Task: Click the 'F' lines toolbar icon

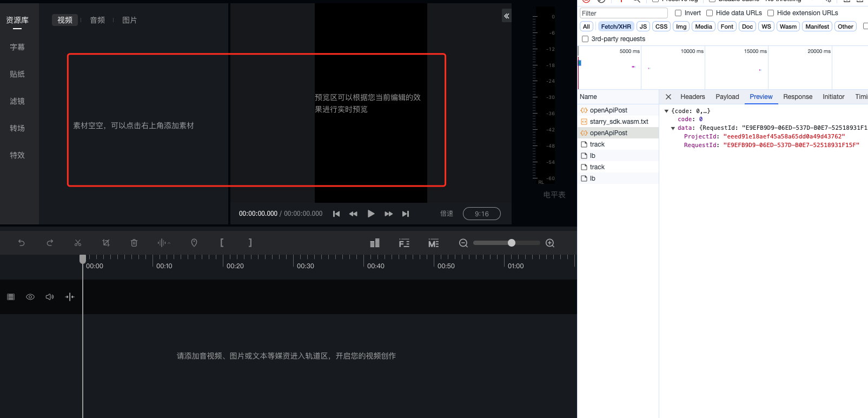Action: (x=404, y=243)
